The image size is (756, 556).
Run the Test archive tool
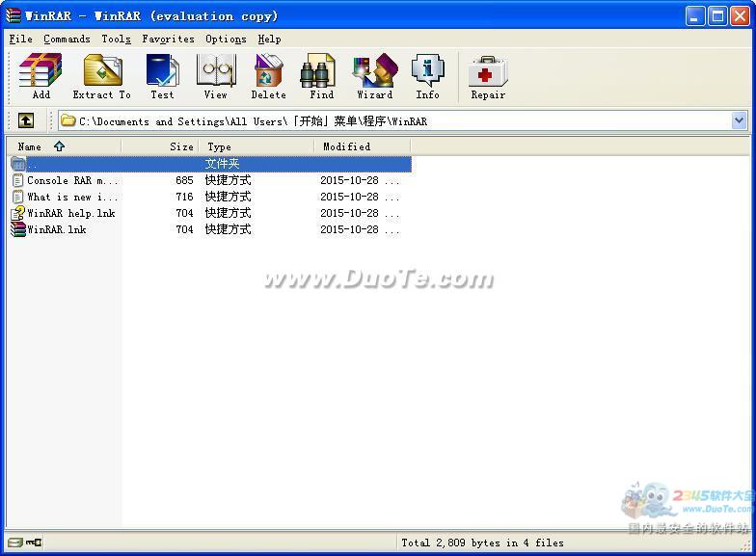tap(162, 75)
